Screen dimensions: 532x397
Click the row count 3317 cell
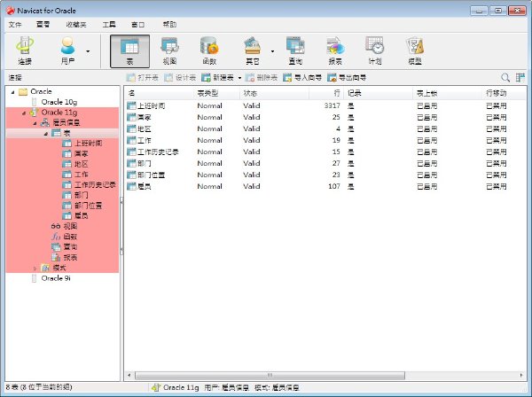click(332, 105)
